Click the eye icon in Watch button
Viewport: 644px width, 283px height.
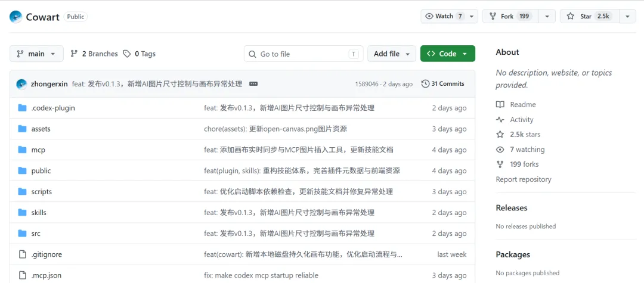click(x=429, y=17)
